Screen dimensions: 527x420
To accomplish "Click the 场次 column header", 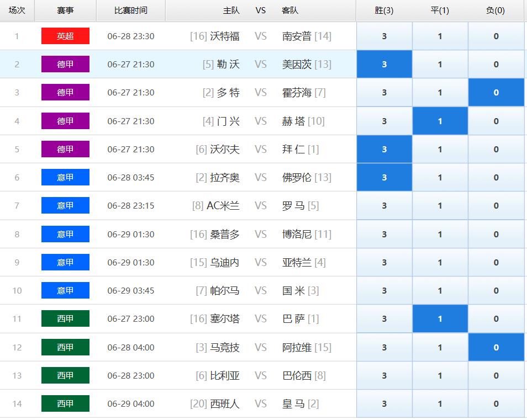I will (x=17, y=10).
